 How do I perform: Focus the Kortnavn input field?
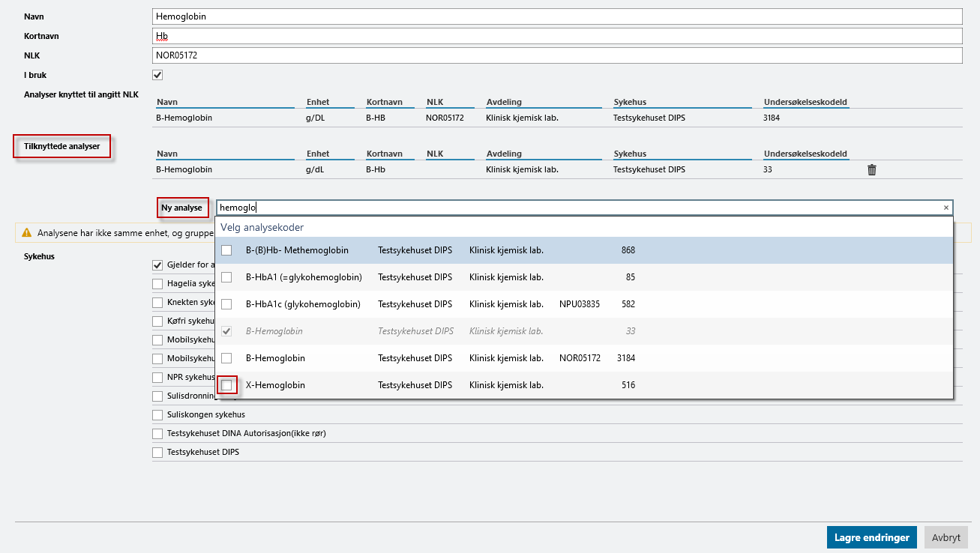click(x=556, y=36)
